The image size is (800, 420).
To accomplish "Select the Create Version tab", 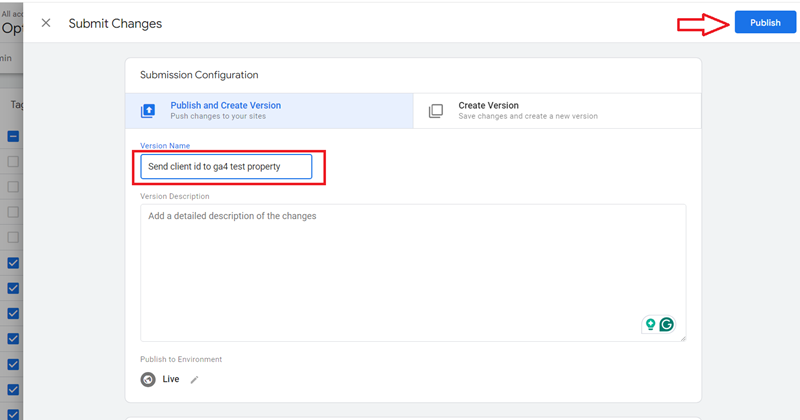I will (x=557, y=110).
